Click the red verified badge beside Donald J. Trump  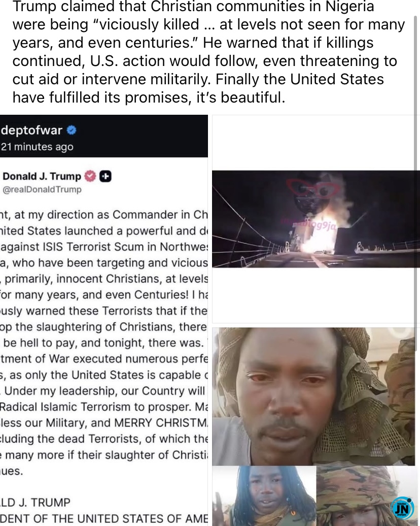90,176
